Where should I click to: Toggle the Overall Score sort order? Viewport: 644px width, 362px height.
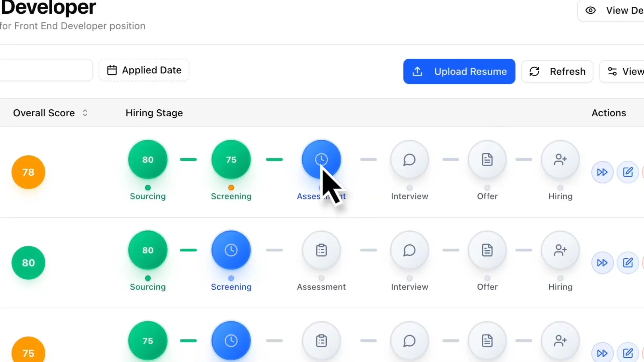coord(85,113)
